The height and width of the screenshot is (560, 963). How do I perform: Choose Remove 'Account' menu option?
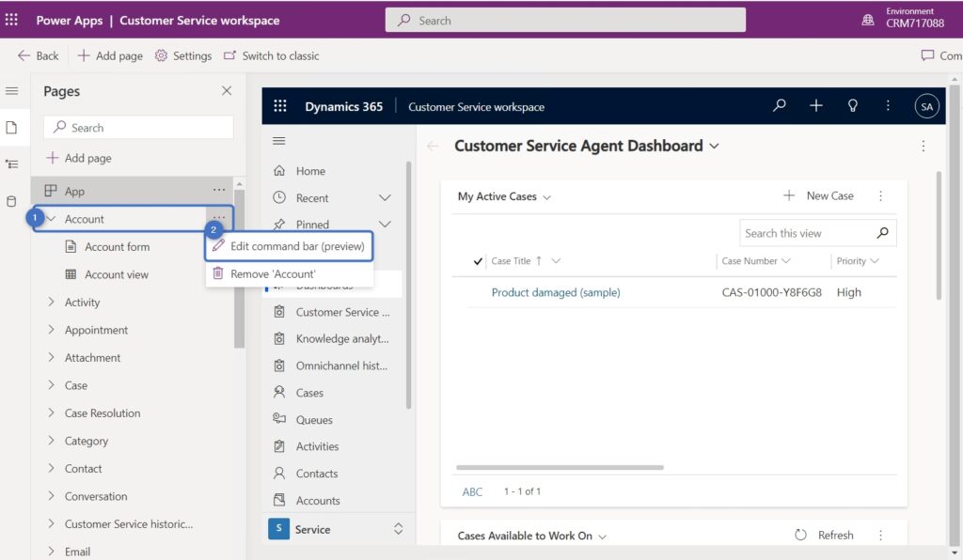[x=290, y=273]
